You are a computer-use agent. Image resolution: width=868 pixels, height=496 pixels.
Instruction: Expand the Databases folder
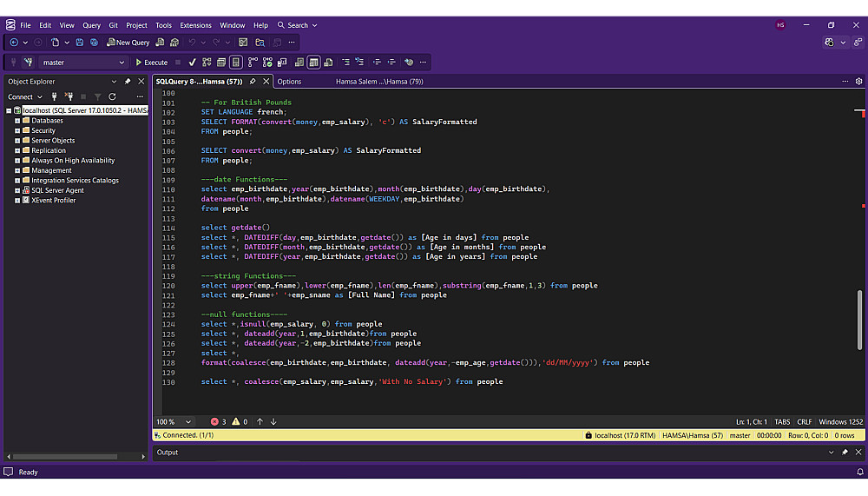[17, 121]
